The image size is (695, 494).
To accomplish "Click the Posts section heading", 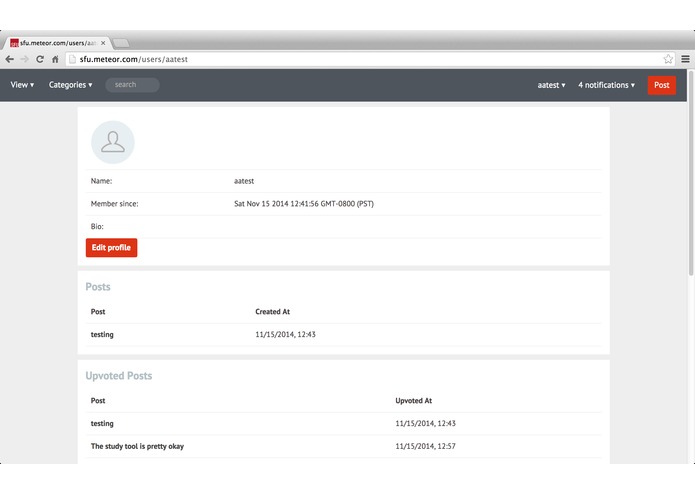I will click(98, 287).
